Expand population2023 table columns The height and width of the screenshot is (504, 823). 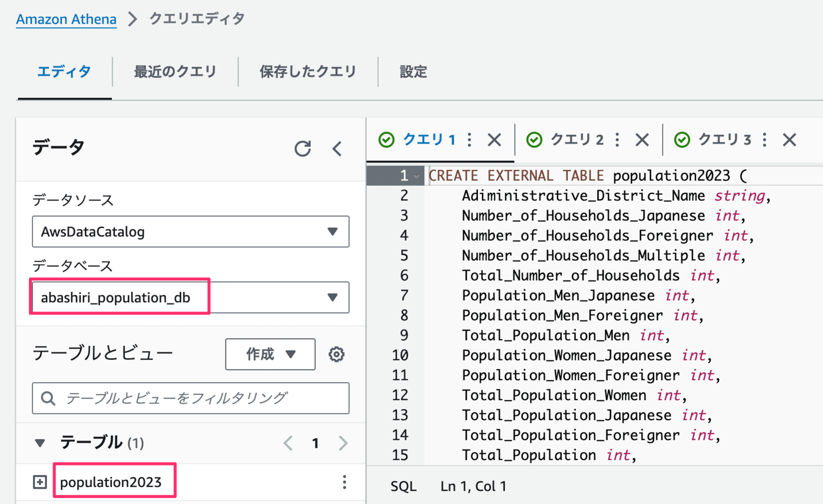(40, 482)
